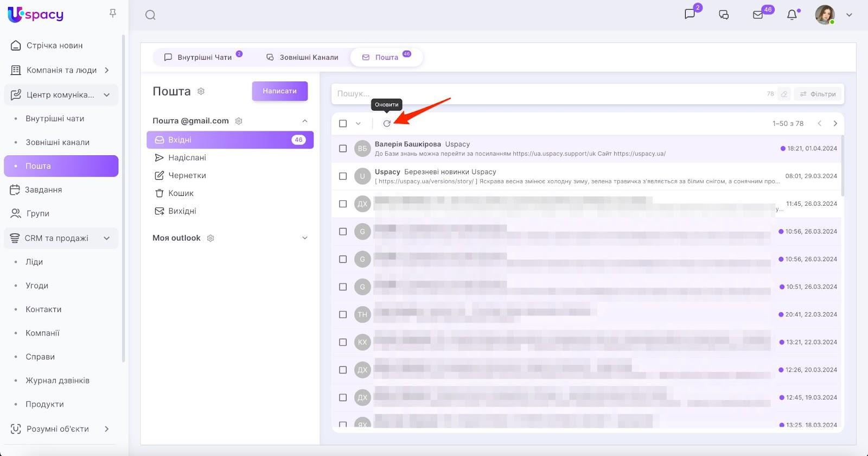This screenshot has width=868, height=456.
Task: Click the ТН sender avatar
Action: 362,315
